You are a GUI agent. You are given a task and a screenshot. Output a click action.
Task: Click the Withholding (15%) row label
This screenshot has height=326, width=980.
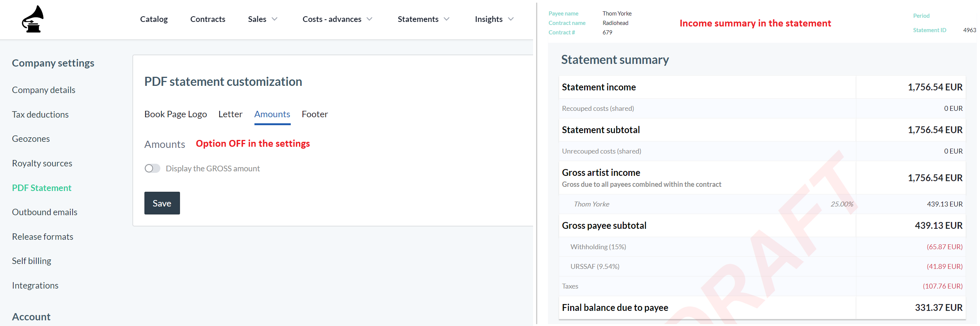click(x=598, y=247)
